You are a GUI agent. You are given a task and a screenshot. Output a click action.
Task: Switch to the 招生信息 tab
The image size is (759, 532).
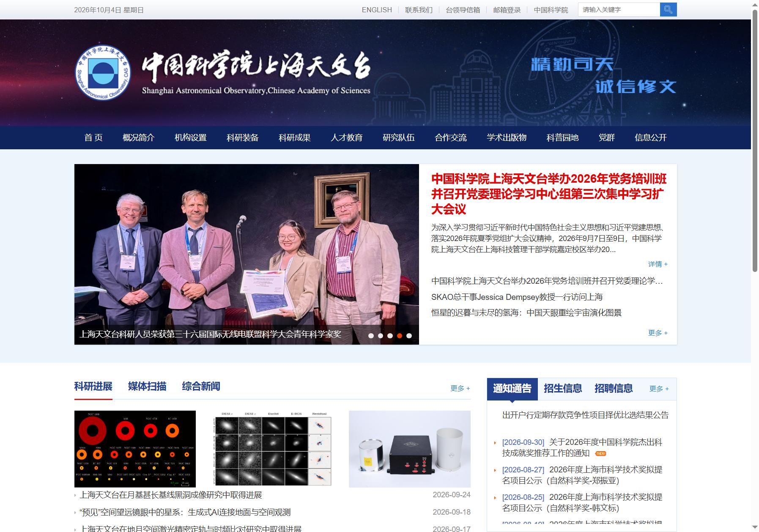[563, 388]
